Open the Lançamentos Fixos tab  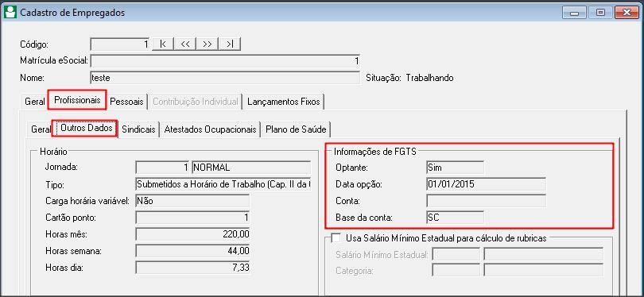point(283,102)
